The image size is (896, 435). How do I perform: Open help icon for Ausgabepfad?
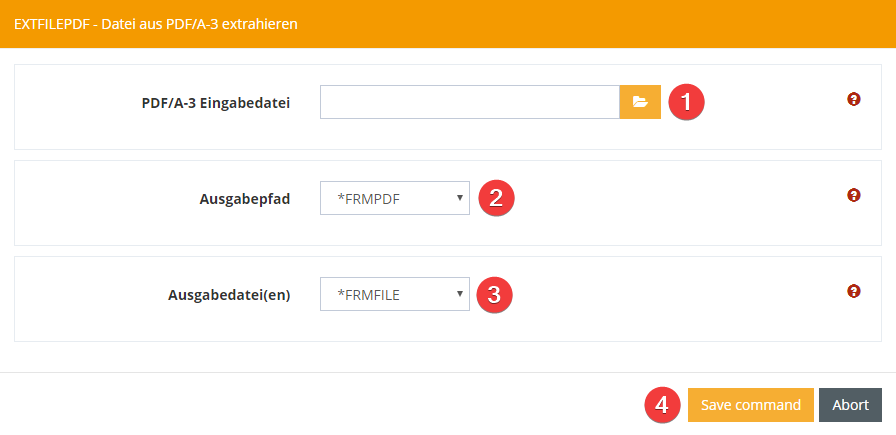tap(853, 195)
